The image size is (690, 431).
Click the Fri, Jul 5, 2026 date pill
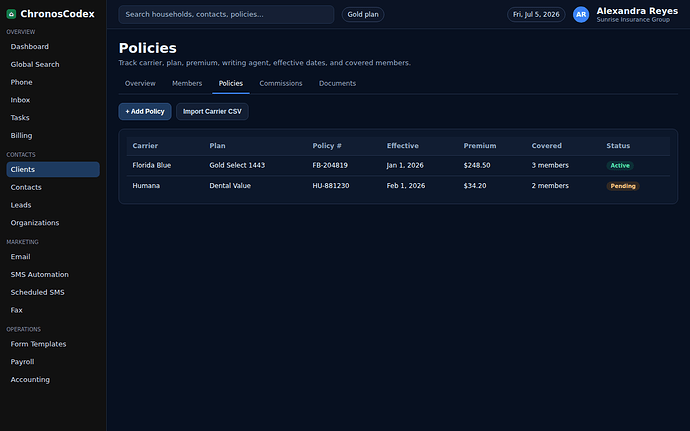coord(536,15)
